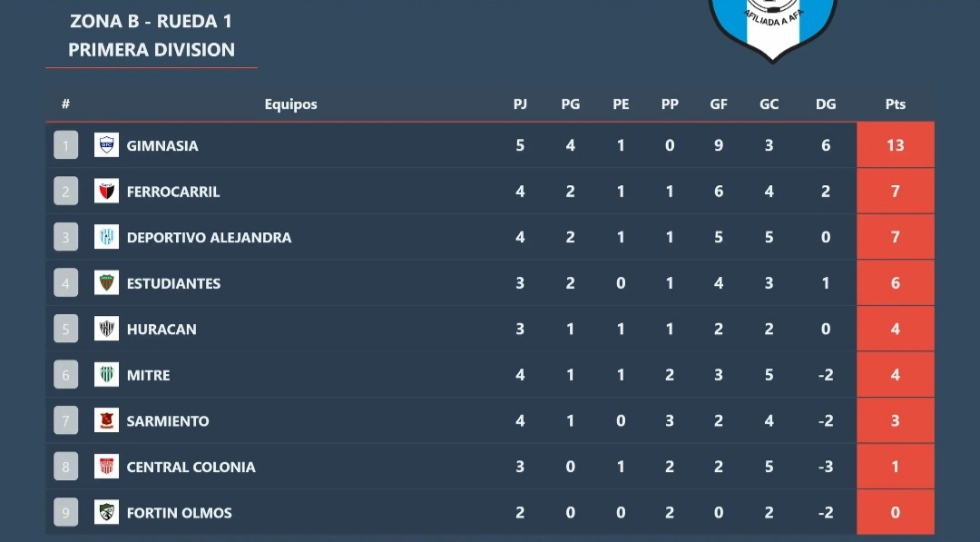The height and width of the screenshot is (542, 980).
Task: Click the DG column header
Action: [x=825, y=104]
